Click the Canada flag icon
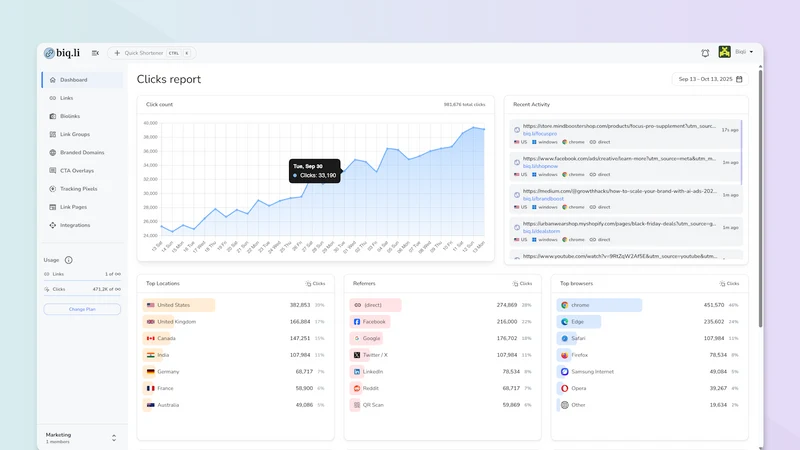800x450 pixels. (x=151, y=338)
